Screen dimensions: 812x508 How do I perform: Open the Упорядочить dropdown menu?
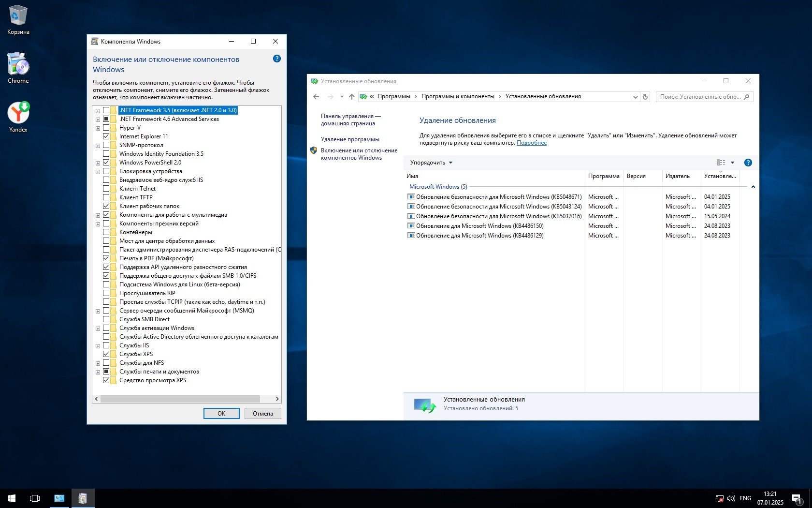click(x=431, y=163)
